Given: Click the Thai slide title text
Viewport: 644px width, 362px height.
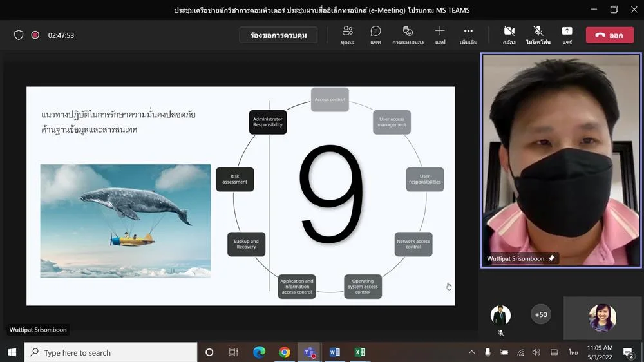Looking at the screenshot, I should click(x=118, y=122).
